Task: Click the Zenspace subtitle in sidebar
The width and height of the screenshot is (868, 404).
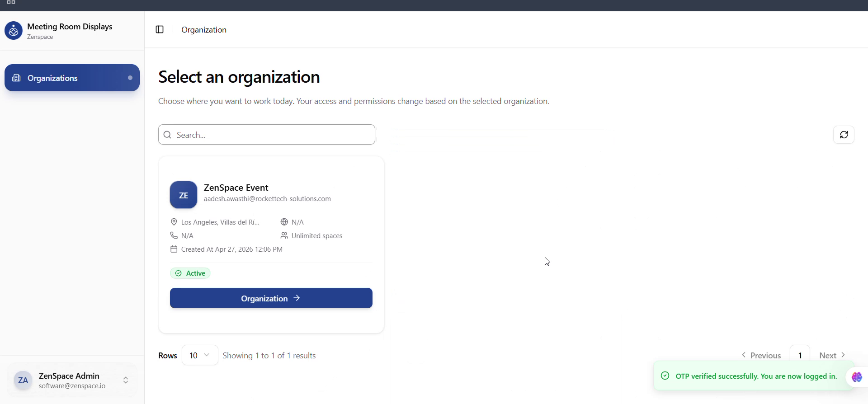Action: coord(40,37)
